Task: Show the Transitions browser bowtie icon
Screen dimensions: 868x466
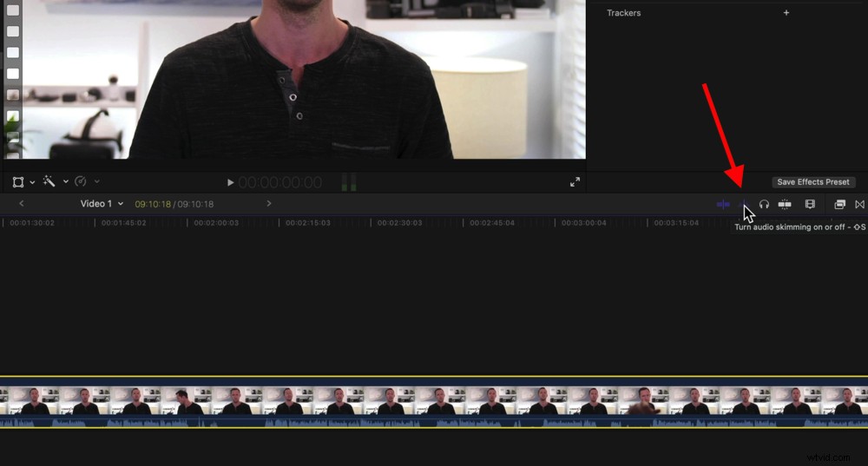Action: 859,204
